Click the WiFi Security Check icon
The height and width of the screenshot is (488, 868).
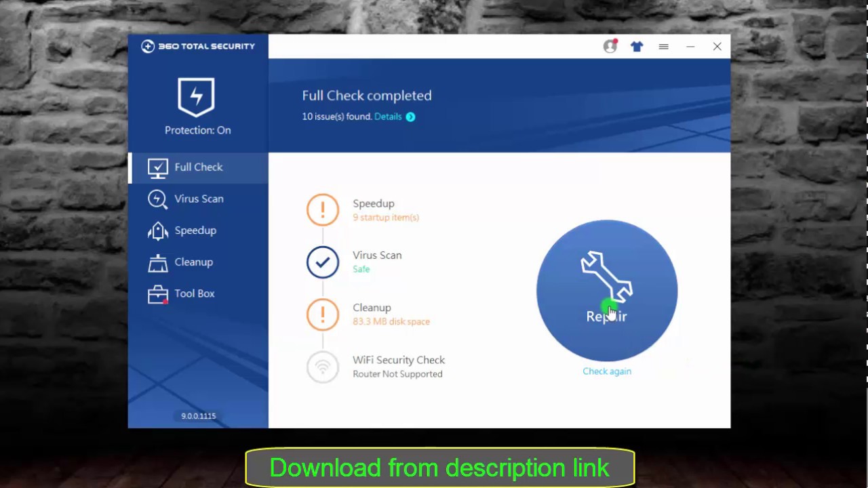coord(322,366)
